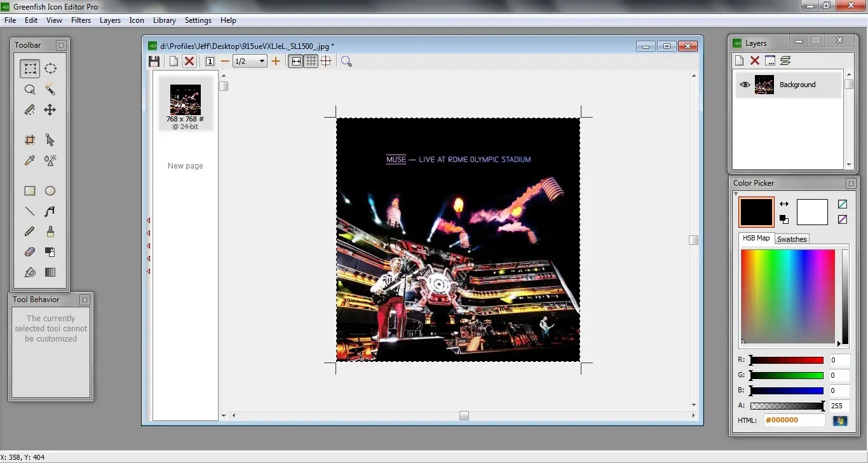Image resolution: width=868 pixels, height=463 pixels.
Task: Hide the Background layer using eye icon
Action: click(745, 85)
